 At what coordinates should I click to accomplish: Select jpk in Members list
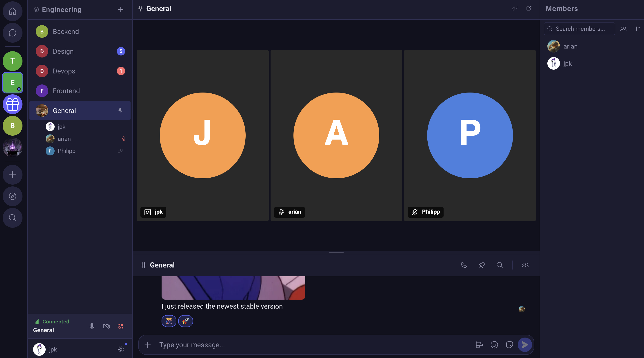(593, 64)
